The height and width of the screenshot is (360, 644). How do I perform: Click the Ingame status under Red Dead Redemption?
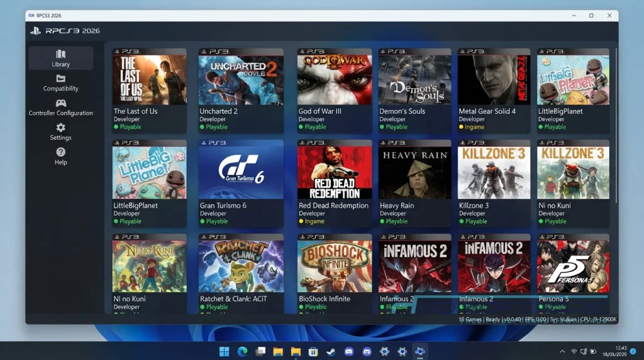(x=314, y=221)
